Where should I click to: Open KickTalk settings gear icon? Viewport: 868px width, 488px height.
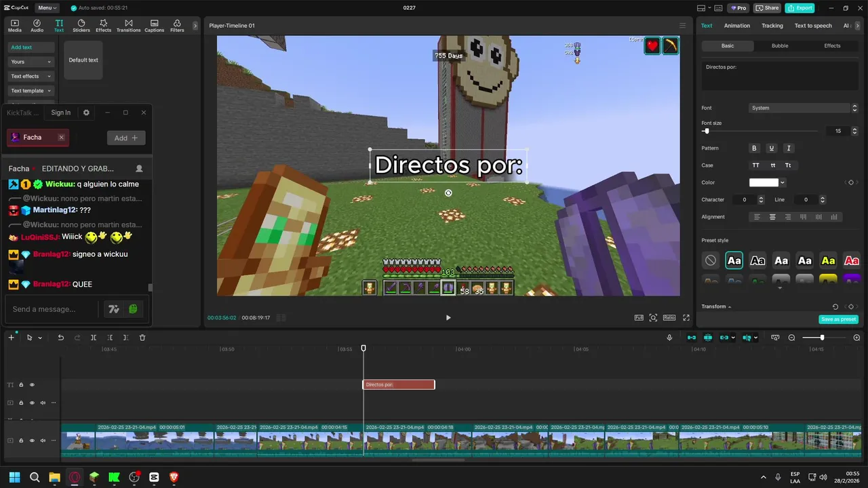pyautogui.click(x=86, y=113)
